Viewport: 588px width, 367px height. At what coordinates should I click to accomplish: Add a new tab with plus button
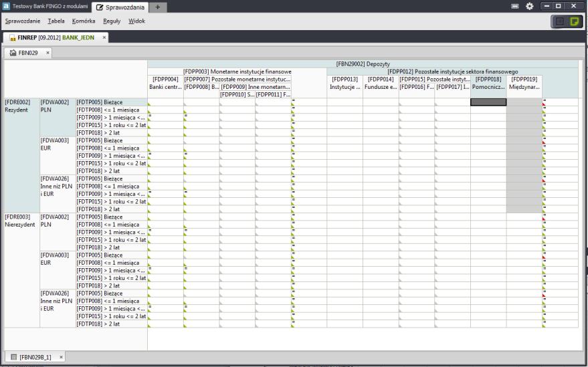[157, 7]
